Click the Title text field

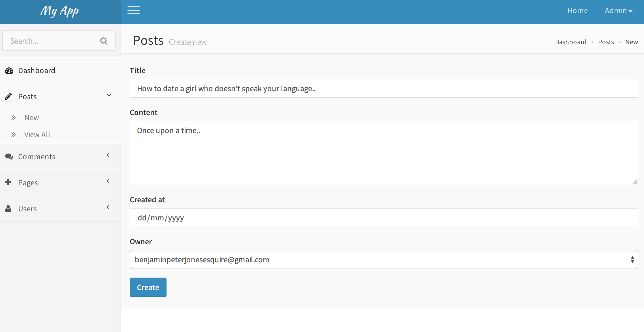(384, 88)
